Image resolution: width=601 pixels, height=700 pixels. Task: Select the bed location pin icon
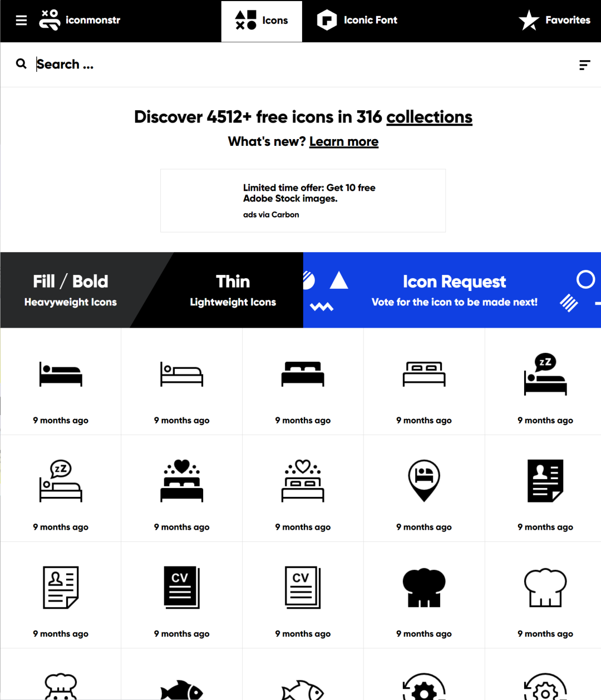[424, 481]
